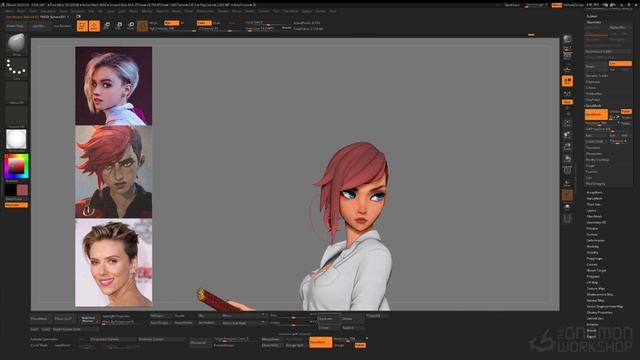Select the Edit mode button in top shelf

pos(82,26)
